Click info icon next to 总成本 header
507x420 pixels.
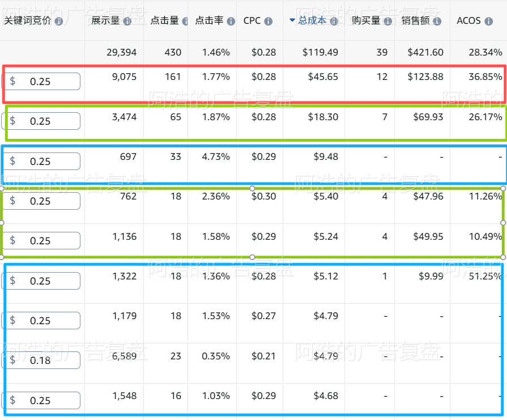pyautogui.click(x=334, y=22)
